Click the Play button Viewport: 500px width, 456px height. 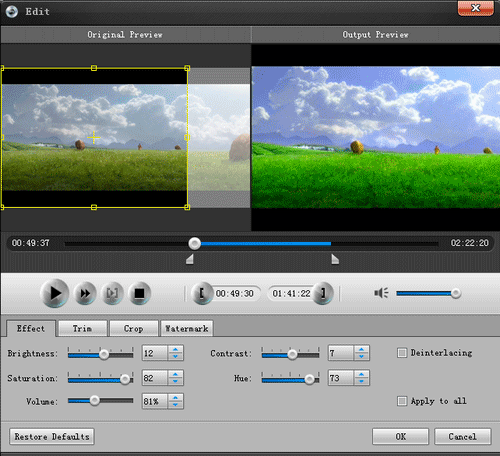point(55,293)
